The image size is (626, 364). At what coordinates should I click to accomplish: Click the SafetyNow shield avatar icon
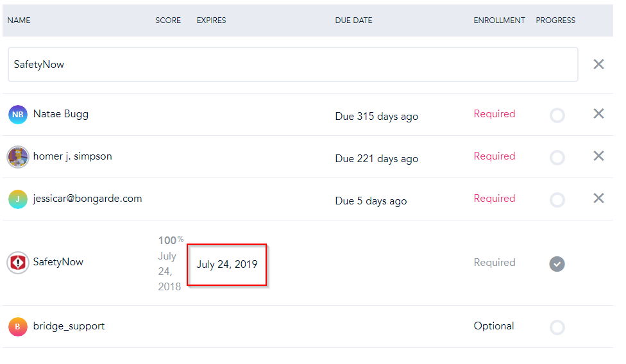pyautogui.click(x=18, y=263)
